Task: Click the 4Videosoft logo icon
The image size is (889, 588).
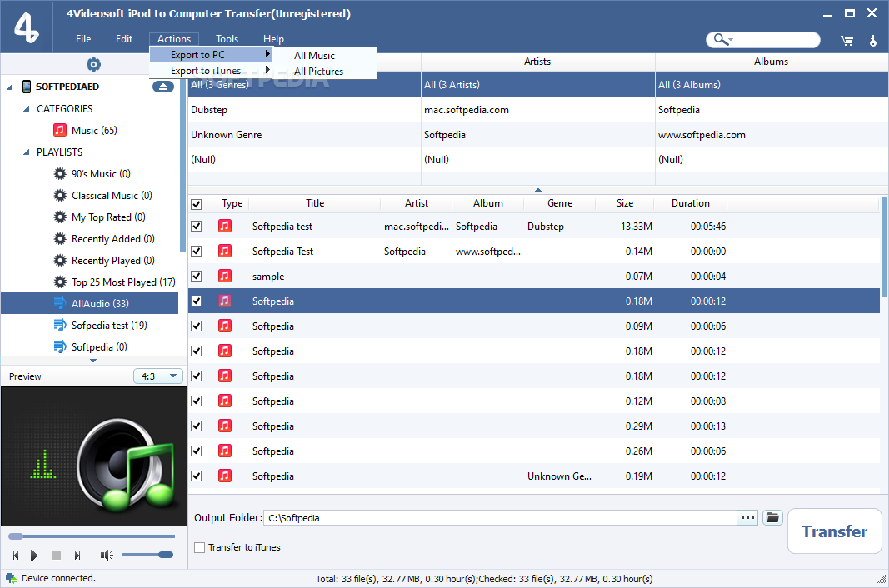Action: [x=26, y=27]
